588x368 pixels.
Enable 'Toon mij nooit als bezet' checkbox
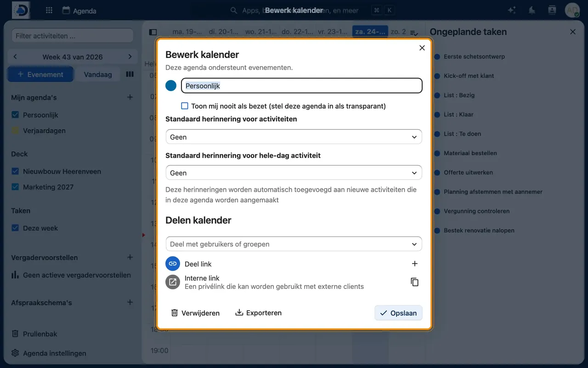(185, 106)
